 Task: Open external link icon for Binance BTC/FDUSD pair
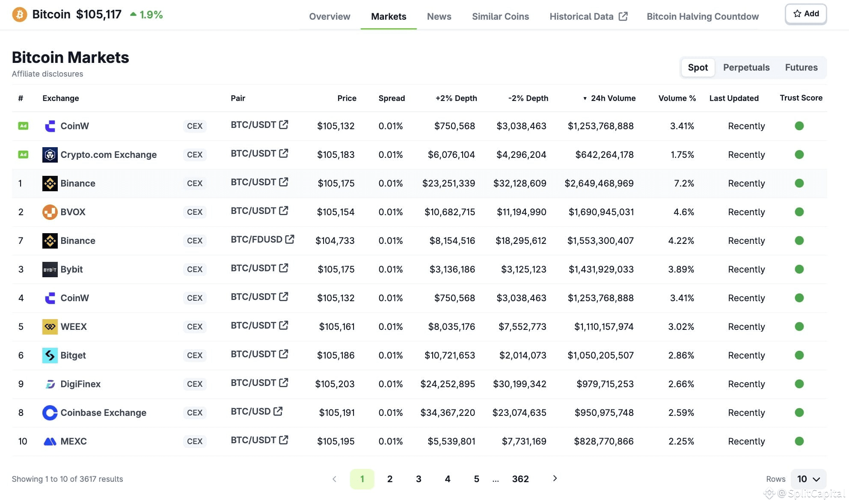pyautogui.click(x=290, y=239)
